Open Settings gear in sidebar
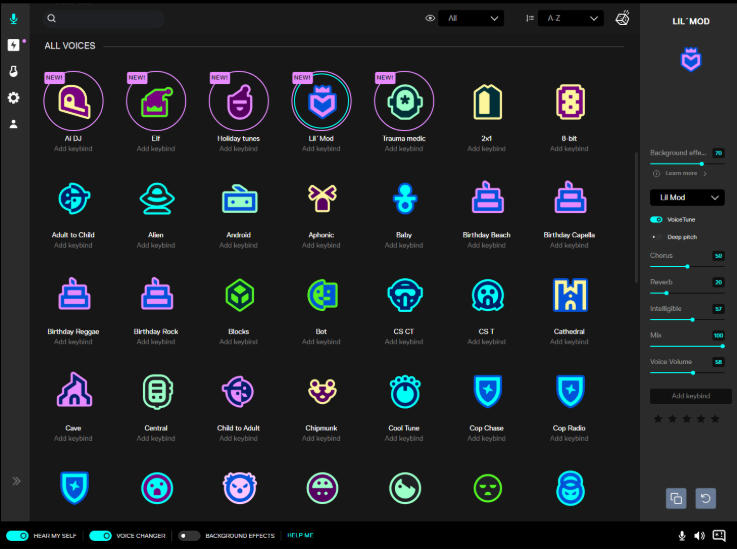 (14, 98)
